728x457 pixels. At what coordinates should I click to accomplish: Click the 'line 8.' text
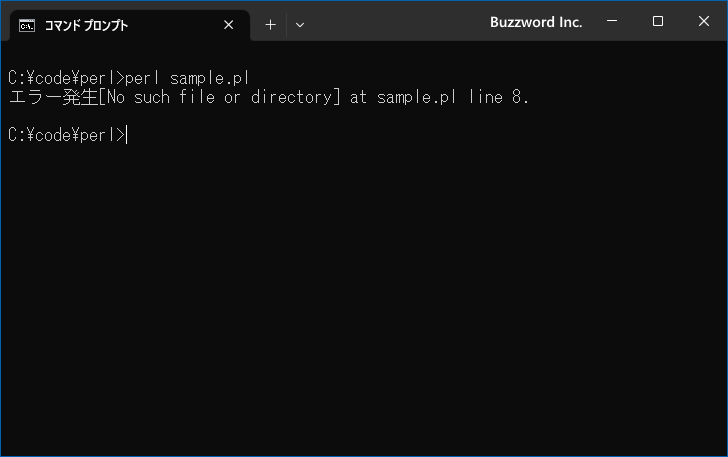[499, 97]
